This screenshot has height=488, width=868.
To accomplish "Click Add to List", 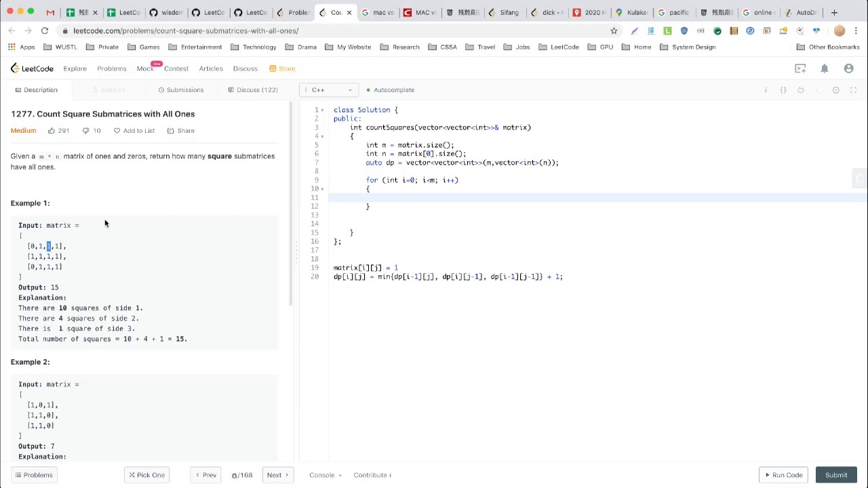I will pos(134,131).
